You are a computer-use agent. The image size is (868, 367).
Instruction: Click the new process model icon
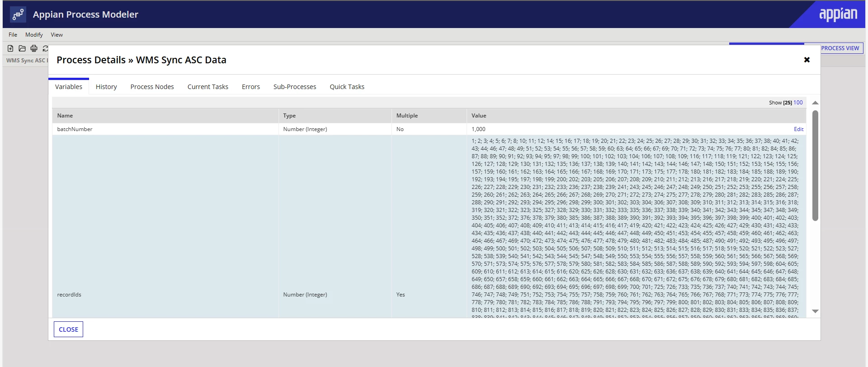point(10,48)
